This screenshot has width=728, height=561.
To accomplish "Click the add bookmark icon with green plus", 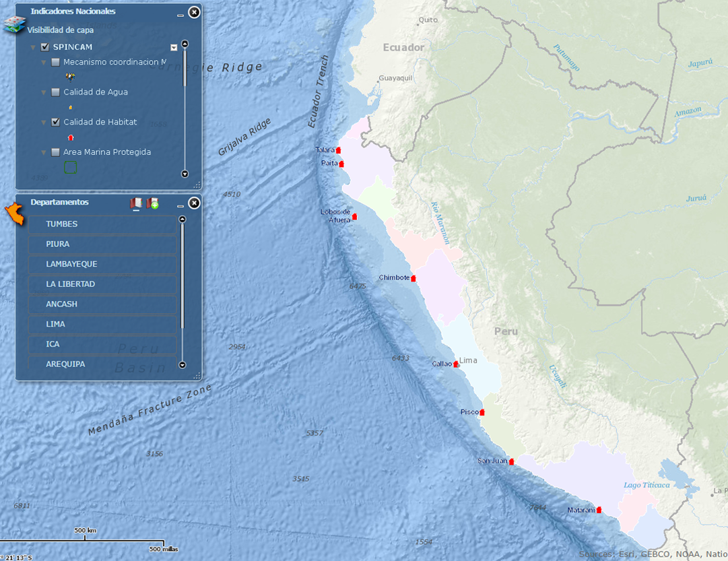I will [153, 203].
